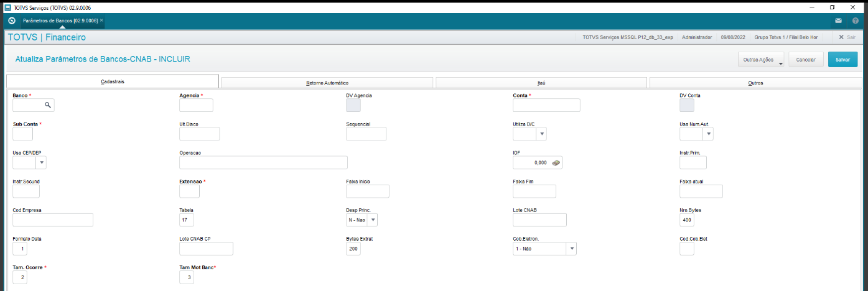Focus the Lote CNAB CP input field

(206, 249)
